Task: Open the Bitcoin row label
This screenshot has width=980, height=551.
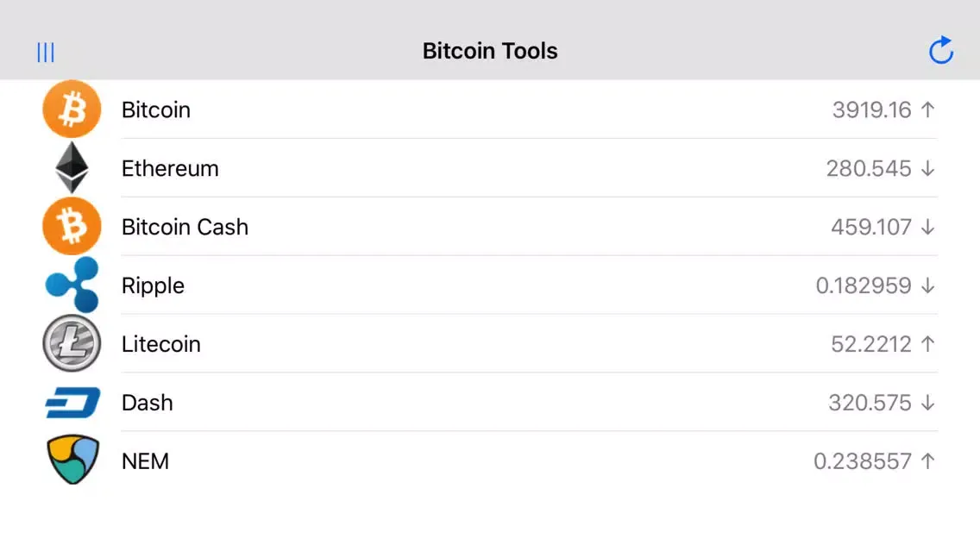Action: (156, 110)
